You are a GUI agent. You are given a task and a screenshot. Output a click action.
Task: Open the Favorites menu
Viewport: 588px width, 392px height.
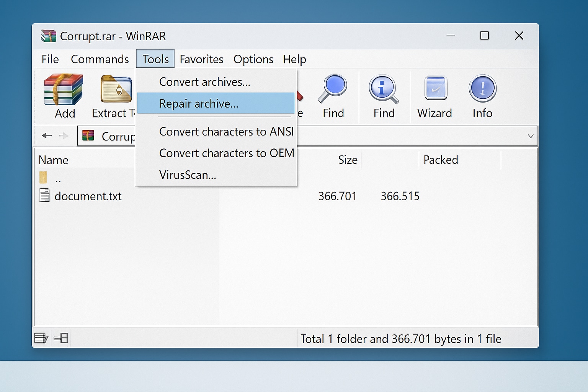201,59
